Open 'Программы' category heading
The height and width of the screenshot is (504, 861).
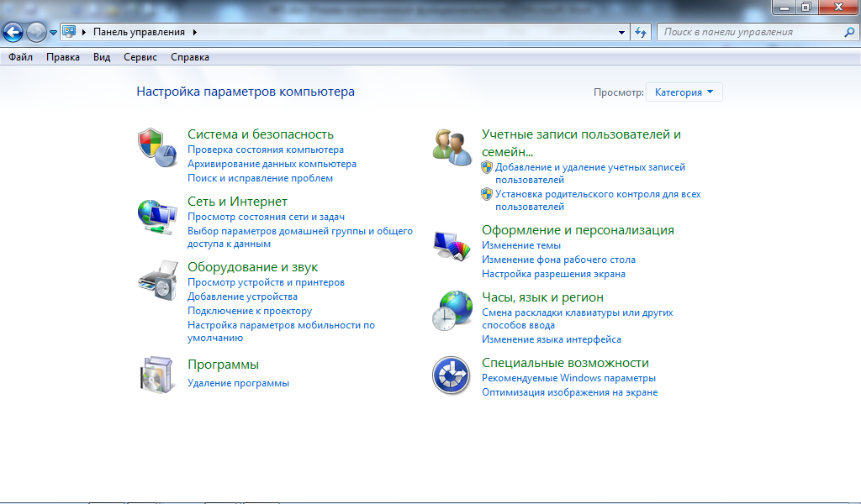(223, 365)
